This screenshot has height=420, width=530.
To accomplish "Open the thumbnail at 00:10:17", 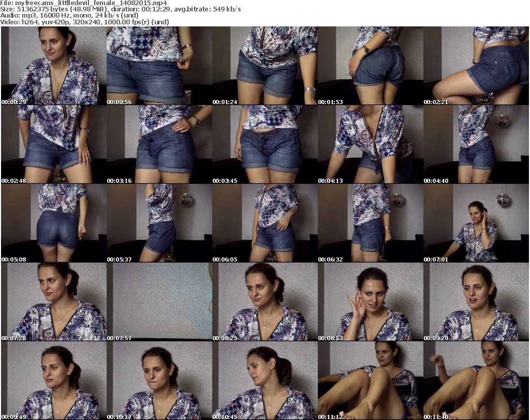I will coord(159,381).
